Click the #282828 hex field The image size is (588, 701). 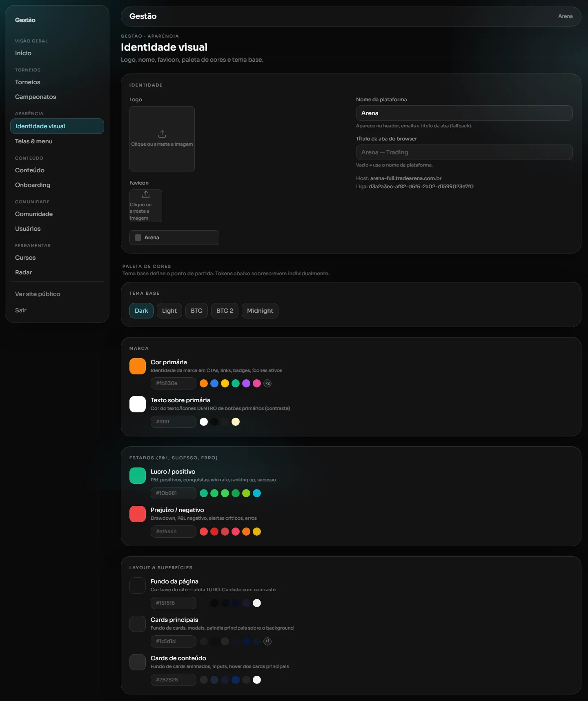pos(174,680)
